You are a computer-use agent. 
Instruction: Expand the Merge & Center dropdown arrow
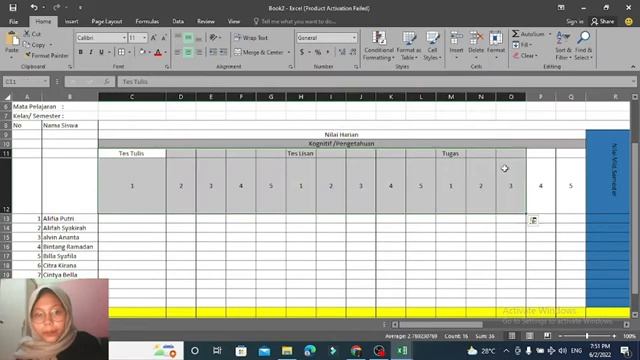pyautogui.click(x=289, y=52)
